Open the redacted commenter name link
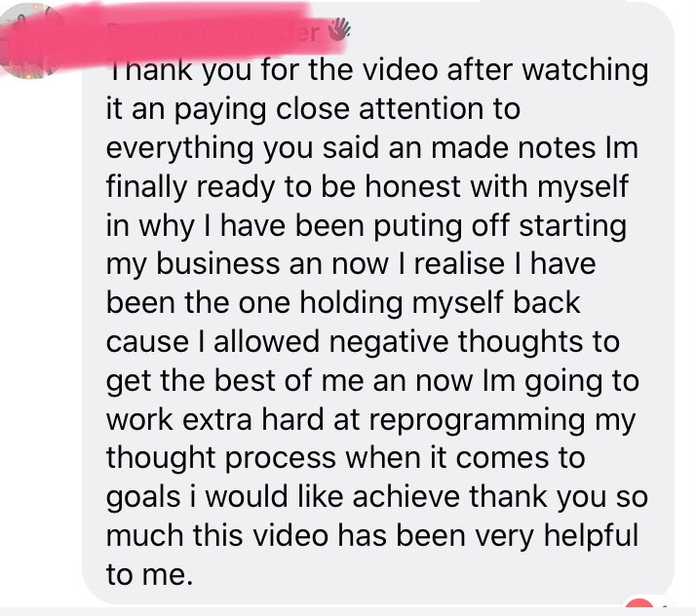 [x=213, y=32]
